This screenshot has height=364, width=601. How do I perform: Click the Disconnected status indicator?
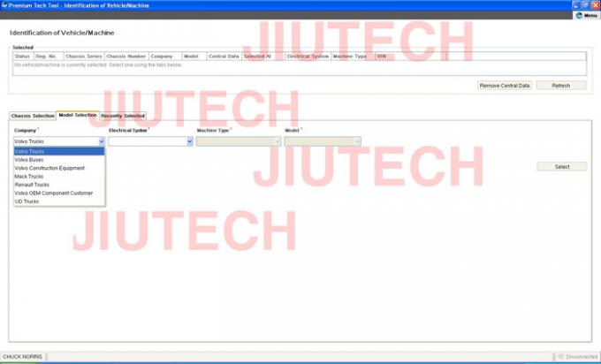pyautogui.click(x=577, y=357)
